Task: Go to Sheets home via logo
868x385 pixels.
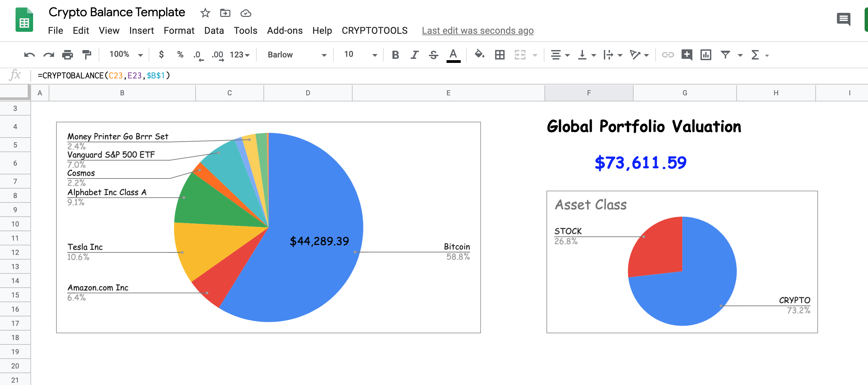Action: coord(24,20)
